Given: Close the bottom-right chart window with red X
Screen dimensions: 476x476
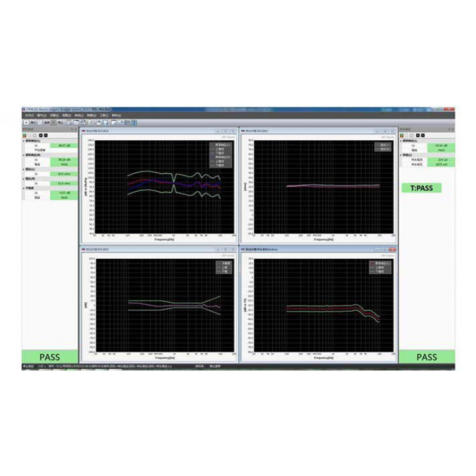Looking at the screenshot, I should 392,249.
